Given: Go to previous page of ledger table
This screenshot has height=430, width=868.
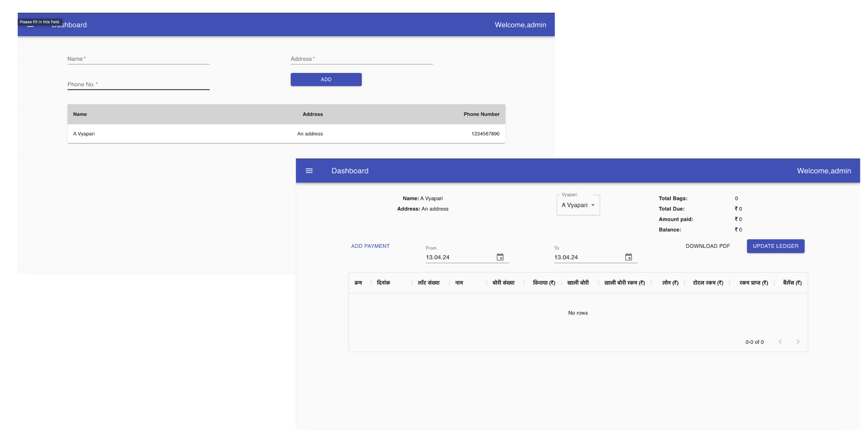Looking at the screenshot, I should point(780,342).
